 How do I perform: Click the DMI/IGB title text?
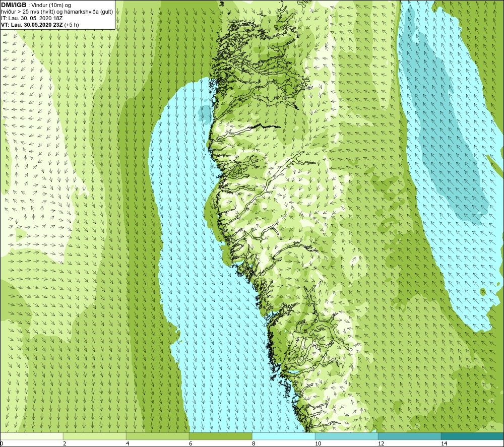point(14,5)
